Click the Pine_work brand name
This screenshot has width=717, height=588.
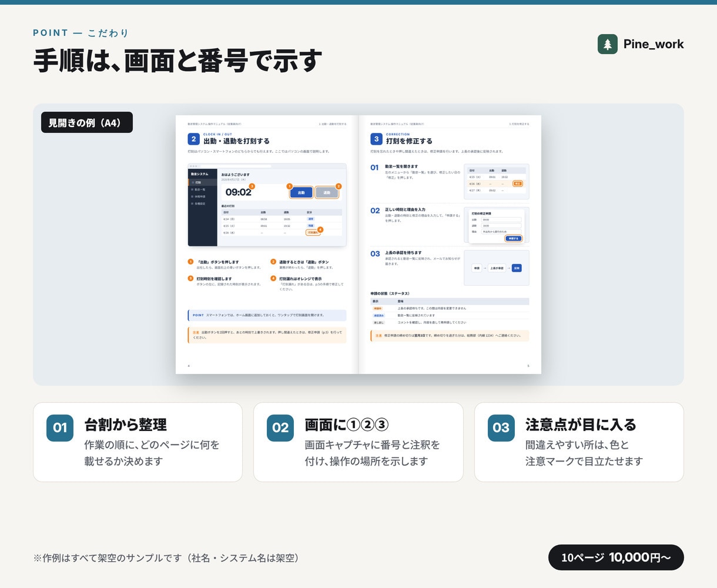[x=654, y=44]
